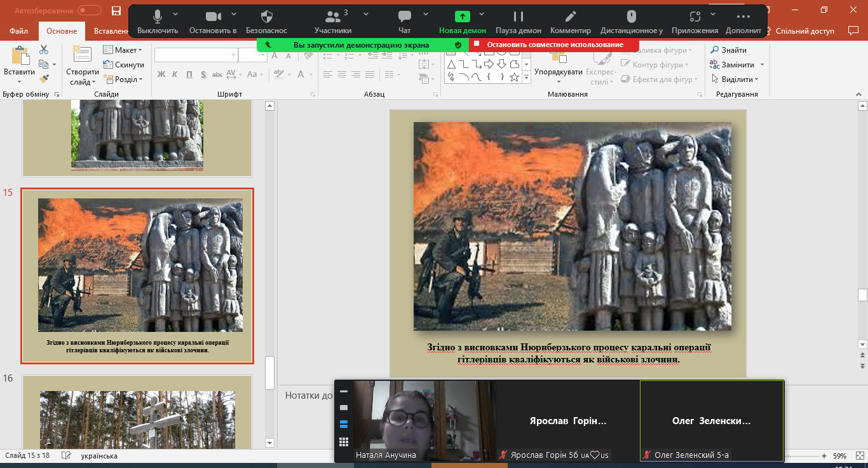This screenshot has height=468, width=868.
Task: Open Zoom annotate tools
Action: [x=571, y=20]
